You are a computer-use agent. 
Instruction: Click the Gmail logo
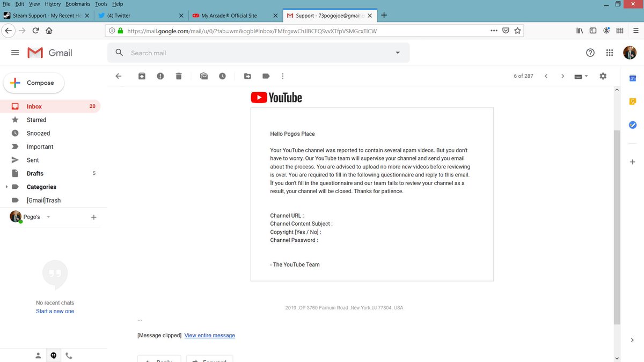(x=49, y=53)
